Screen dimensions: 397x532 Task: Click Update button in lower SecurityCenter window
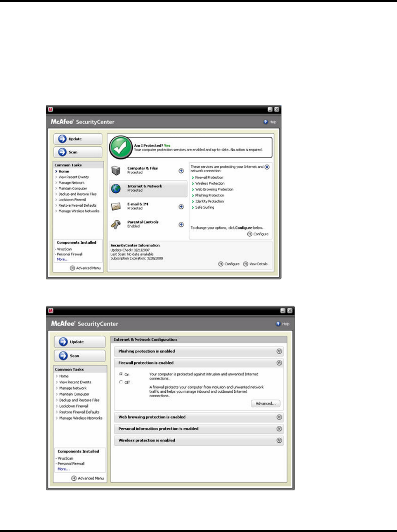[80, 342]
